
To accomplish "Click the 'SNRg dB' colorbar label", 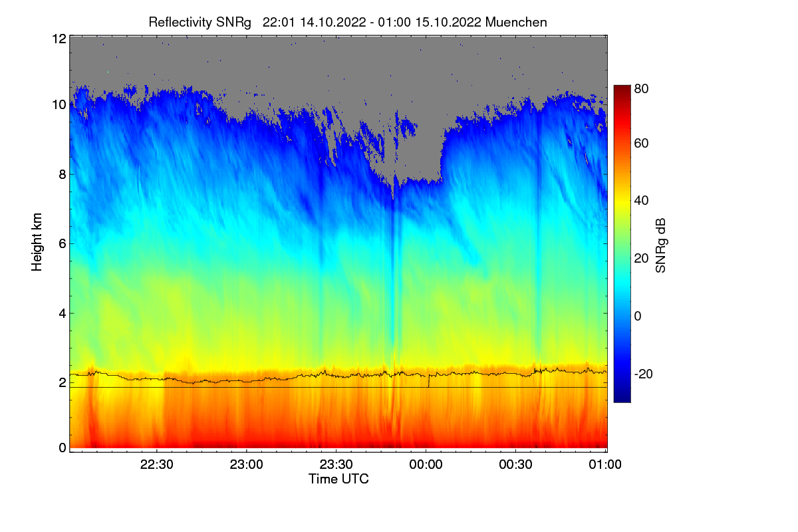I will [x=660, y=246].
